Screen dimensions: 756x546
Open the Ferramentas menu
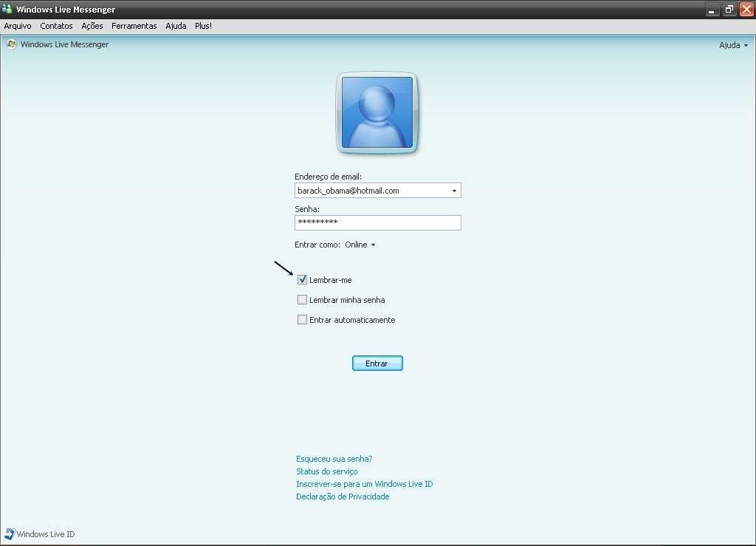[x=134, y=26]
